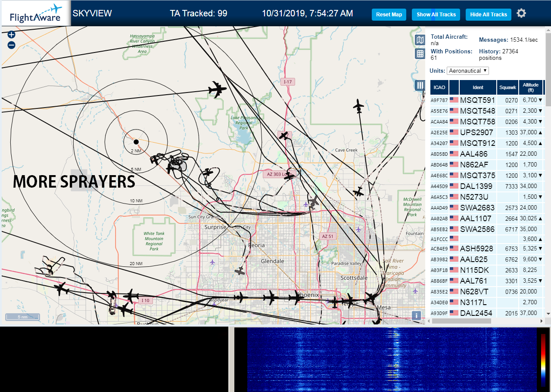Select aircraft N115DK in the list
The image size is (551, 392).
[x=487, y=270]
